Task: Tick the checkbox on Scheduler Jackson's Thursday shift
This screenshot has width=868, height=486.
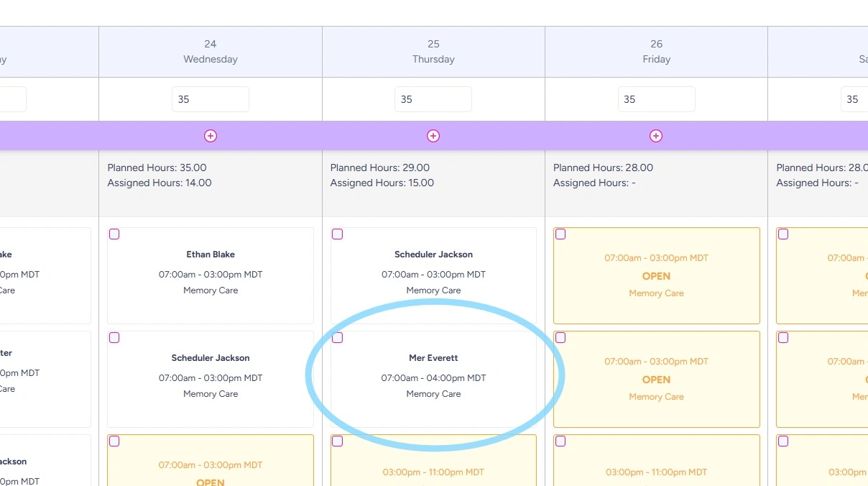Action: (338, 234)
